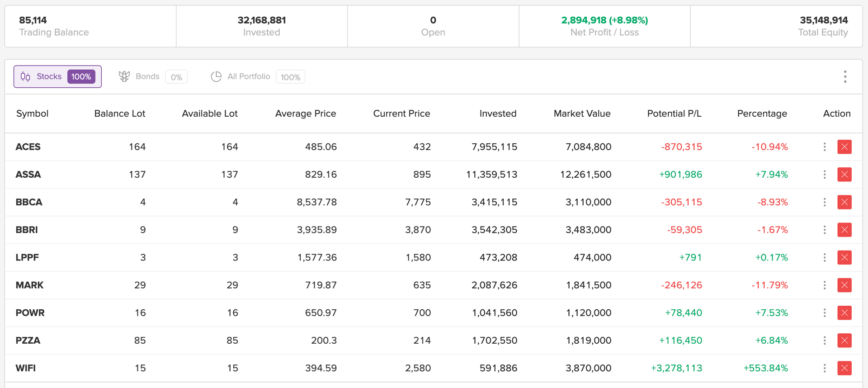868x388 pixels.
Task: Open the three-dot menu for PZZA row
Action: point(825,341)
